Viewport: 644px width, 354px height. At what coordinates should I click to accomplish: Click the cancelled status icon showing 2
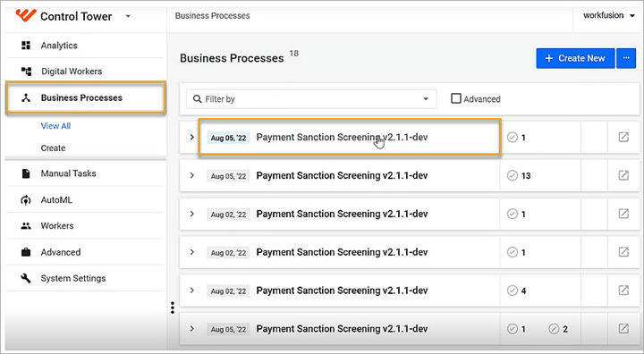(x=554, y=329)
